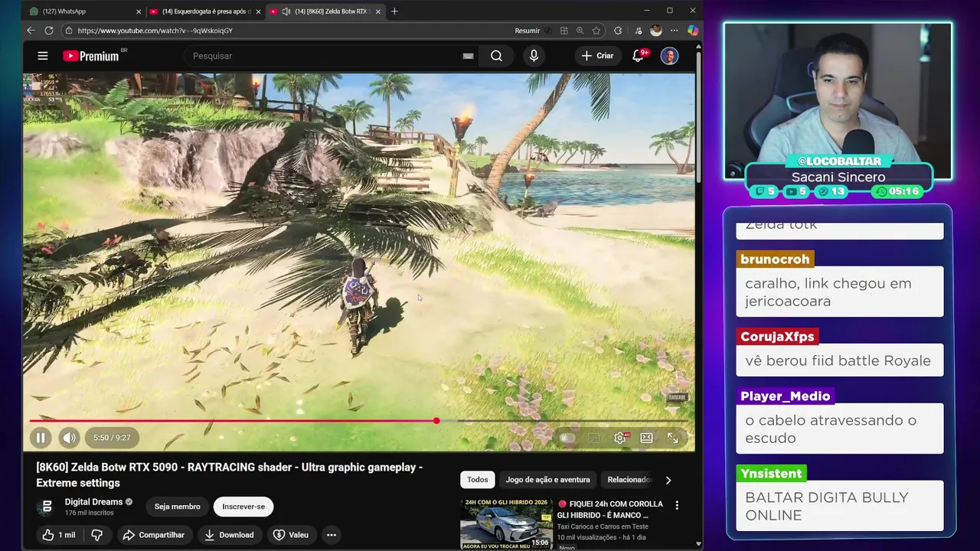This screenshot has width=980, height=551.
Task: Go to the YouTube Premium home logo
Action: [93, 56]
